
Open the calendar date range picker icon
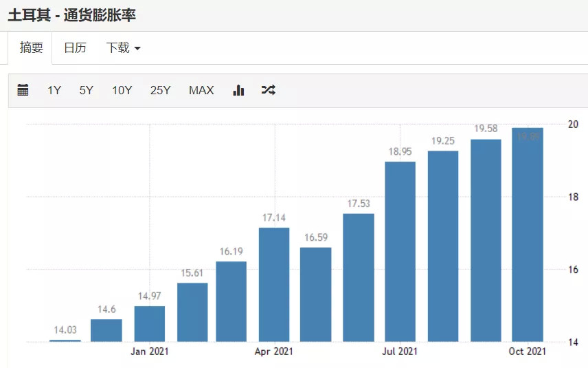click(x=23, y=90)
